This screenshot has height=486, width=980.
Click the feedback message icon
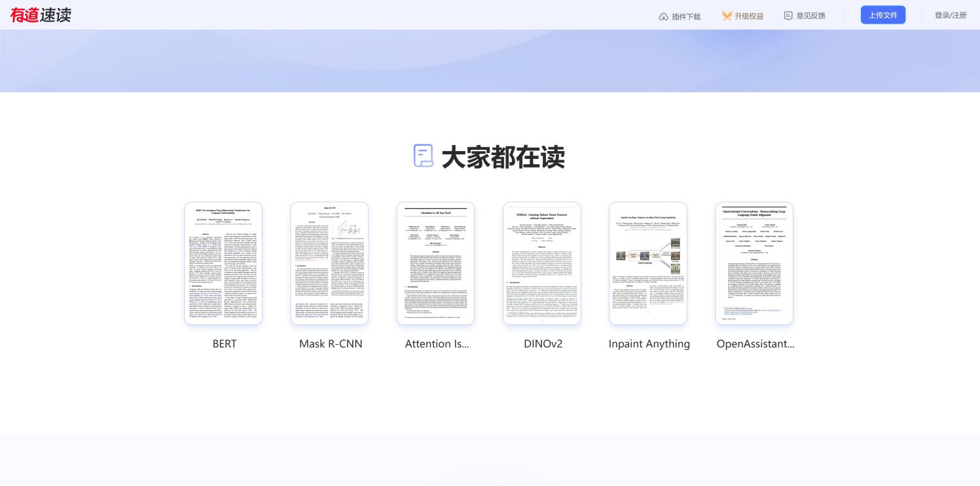[x=788, y=16]
